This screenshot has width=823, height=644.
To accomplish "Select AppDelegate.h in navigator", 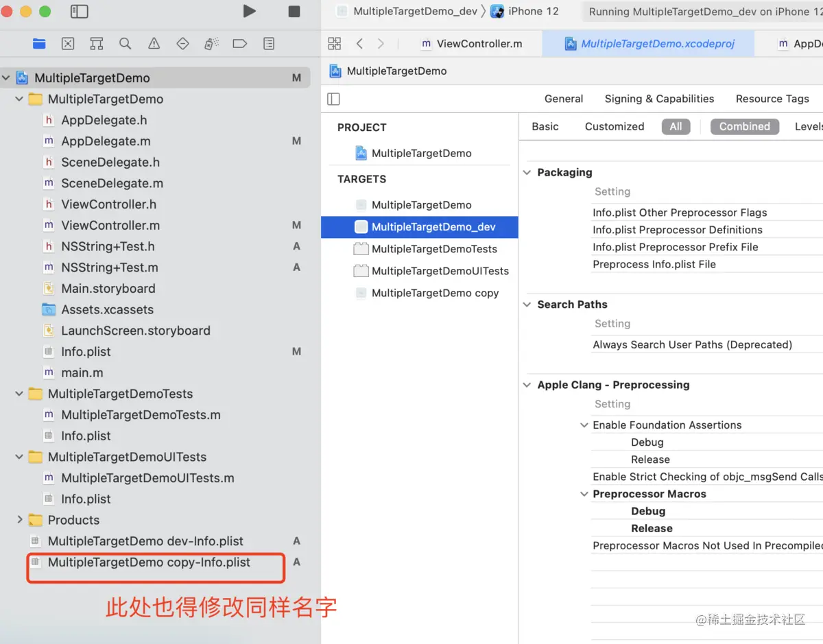I will (104, 120).
